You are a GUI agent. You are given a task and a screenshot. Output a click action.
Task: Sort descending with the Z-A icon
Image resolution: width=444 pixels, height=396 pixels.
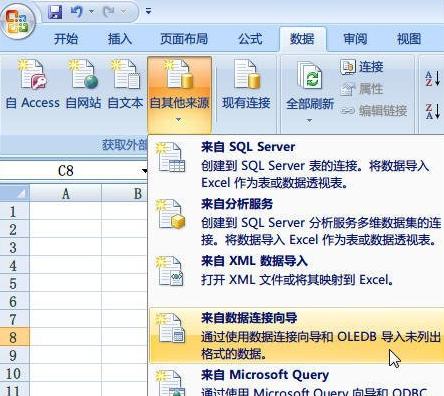click(433, 111)
